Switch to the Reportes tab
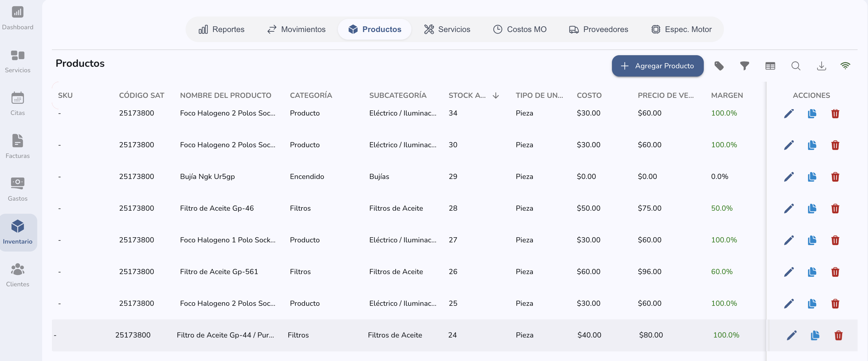The height and width of the screenshot is (361, 868). point(221,29)
